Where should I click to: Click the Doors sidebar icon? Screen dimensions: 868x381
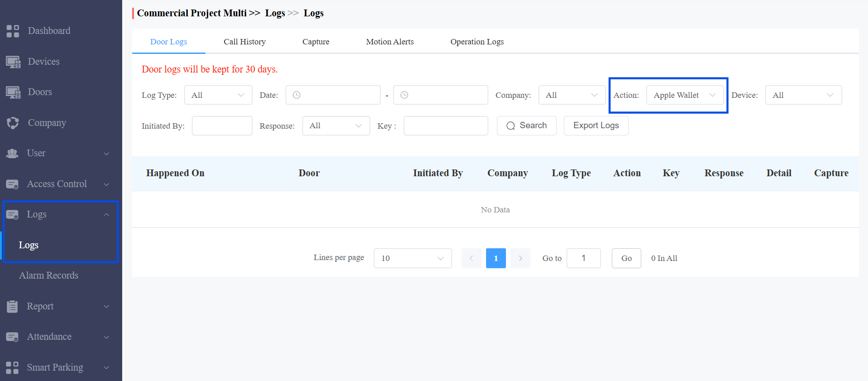pyautogui.click(x=13, y=92)
